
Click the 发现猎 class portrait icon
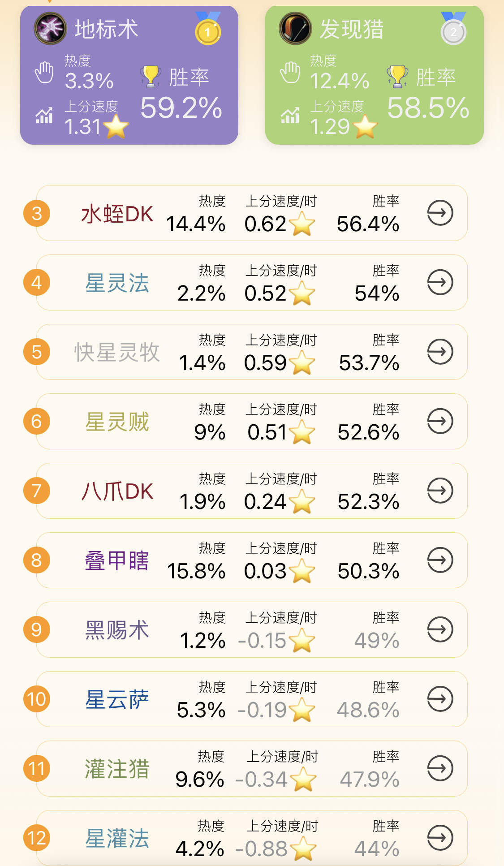pos(295,29)
